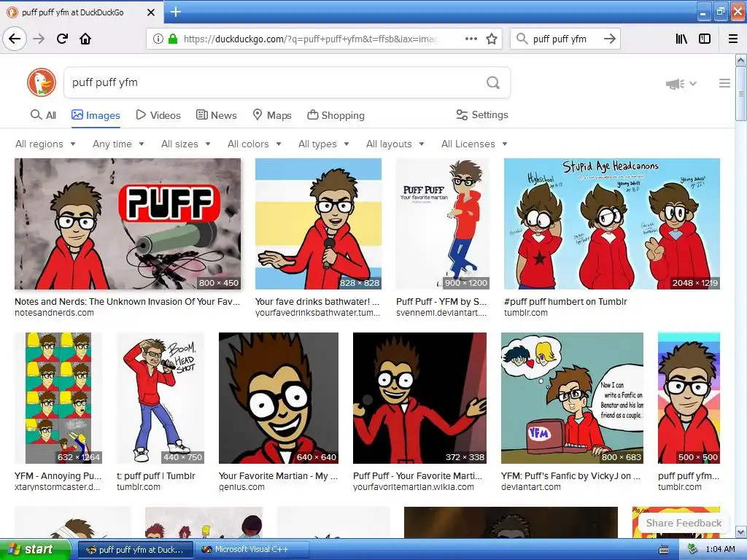Open the 640 × 640 Martian image
Screen dimensions: 747x560
point(278,398)
